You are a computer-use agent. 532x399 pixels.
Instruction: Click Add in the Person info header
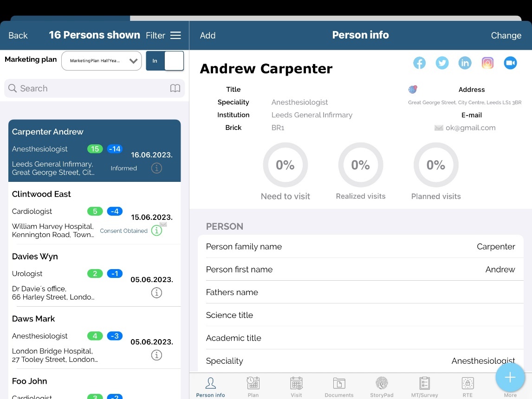point(208,35)
